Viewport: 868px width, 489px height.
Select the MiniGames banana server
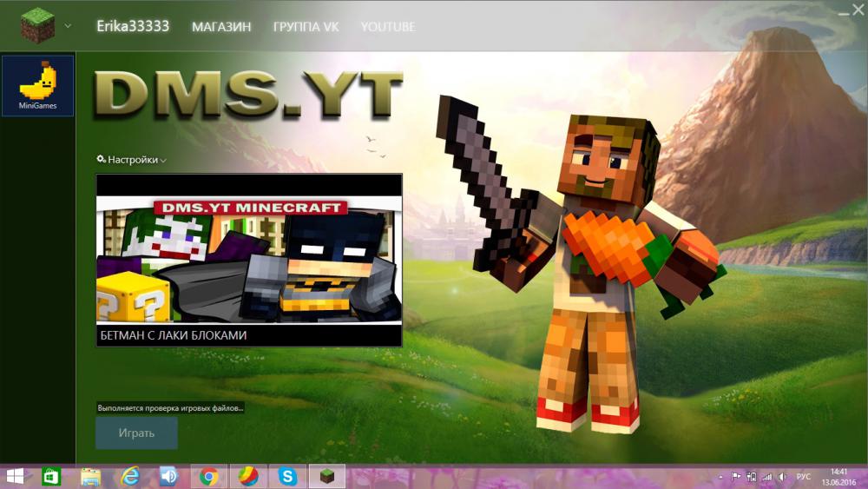click(x=38, y=86)
